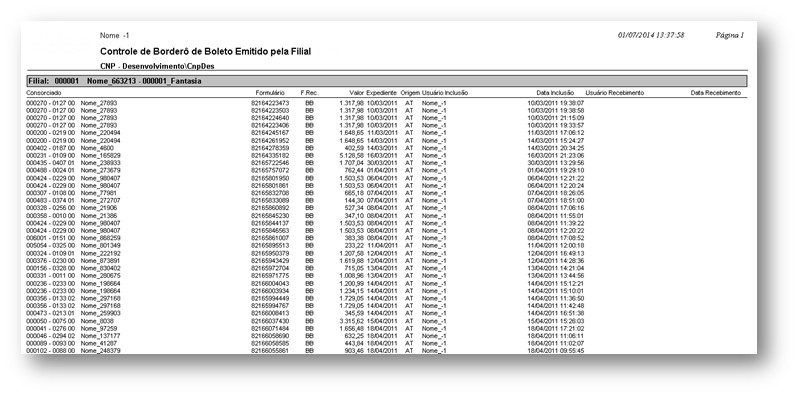The width and height of the screenshot is (799, 396).
Task: Click consorciado name Nome_165829
Action: click(x=100, y=155)
